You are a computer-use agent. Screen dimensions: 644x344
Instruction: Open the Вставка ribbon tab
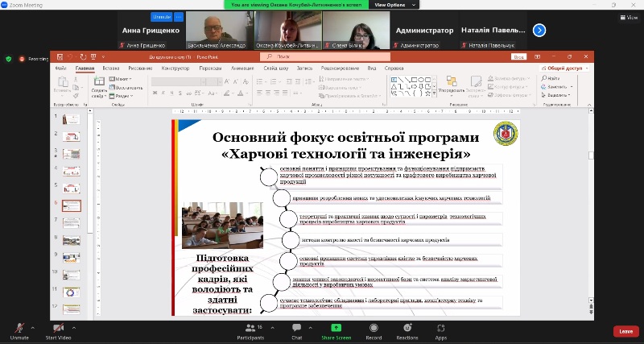coord(111,68)
